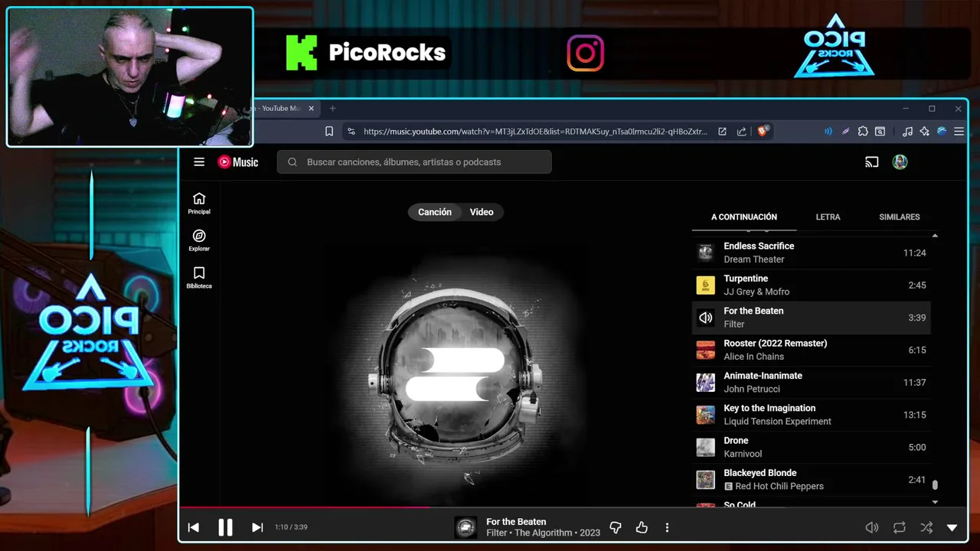Open the Filter artist link in player bar
Viewport: 980px width, 551px height.
click(497, 533)
